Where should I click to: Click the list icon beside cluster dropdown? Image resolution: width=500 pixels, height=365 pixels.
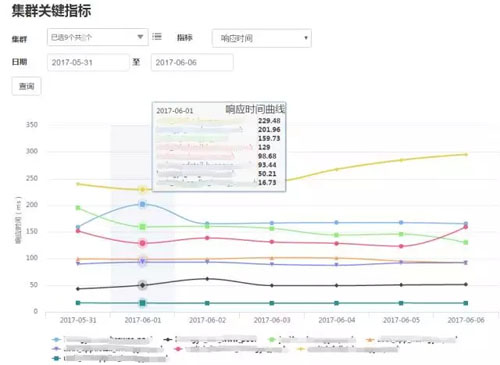pyautogui.click(x=157, y=37)
